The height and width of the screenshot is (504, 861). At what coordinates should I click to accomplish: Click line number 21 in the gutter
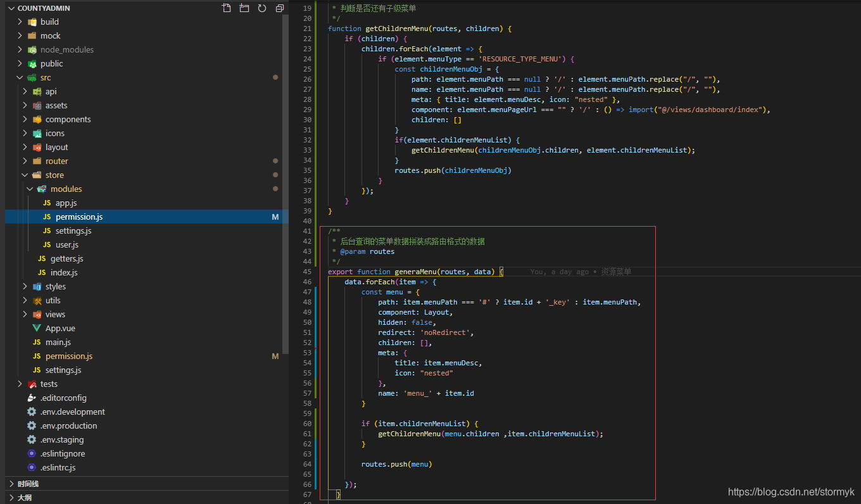click(307, 28)
